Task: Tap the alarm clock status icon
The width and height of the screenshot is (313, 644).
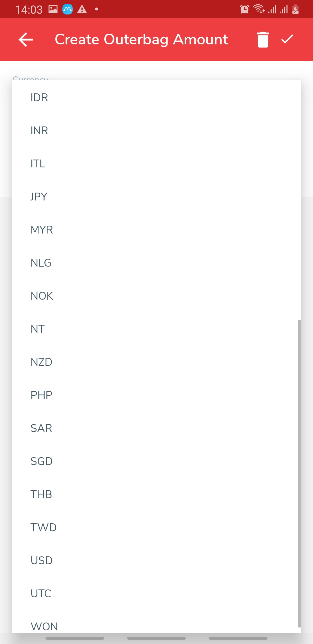Action: coord(244,9)
